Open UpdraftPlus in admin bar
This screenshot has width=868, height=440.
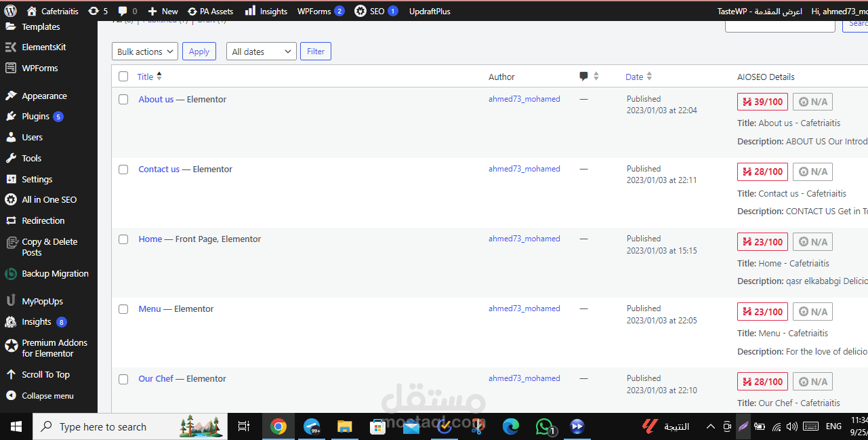point(430,11)
